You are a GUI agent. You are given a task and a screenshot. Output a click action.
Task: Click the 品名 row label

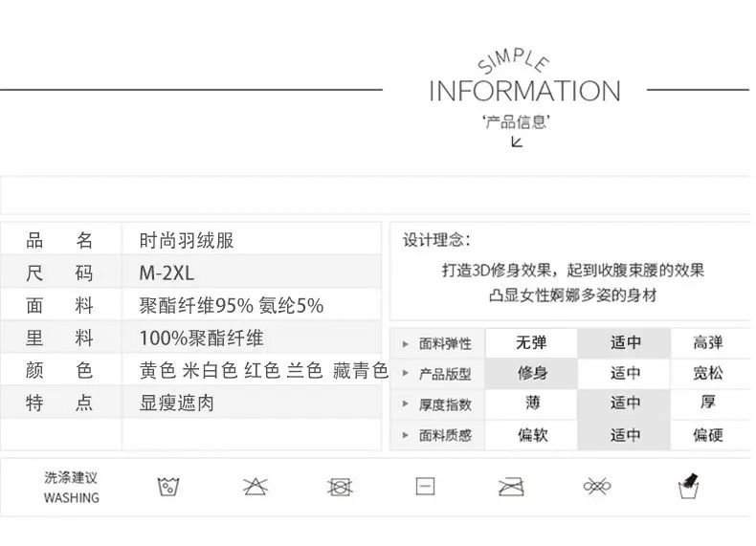pyautogui.click(x=58, y=240)
